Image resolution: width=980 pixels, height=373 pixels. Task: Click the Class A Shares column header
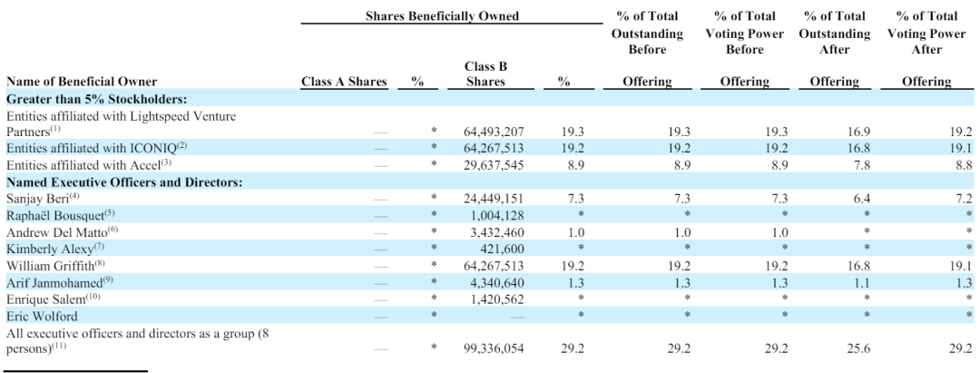pos(344,81)
